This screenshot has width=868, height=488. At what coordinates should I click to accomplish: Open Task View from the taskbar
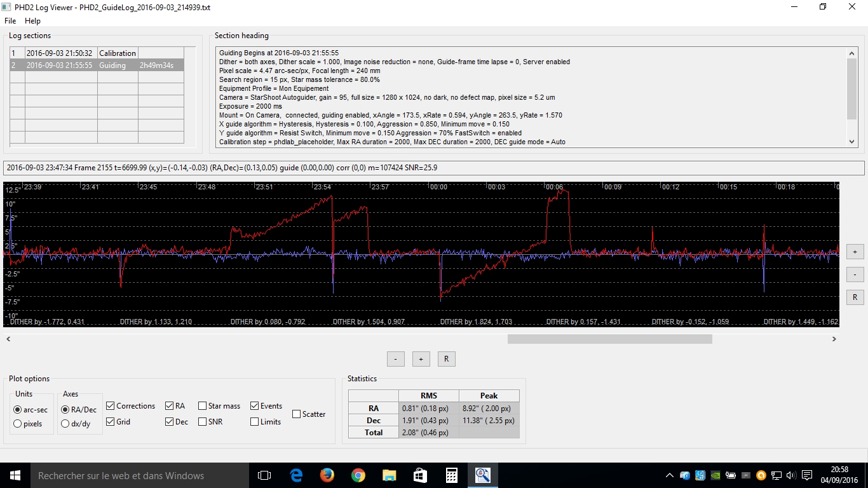(x=264, y=475)
